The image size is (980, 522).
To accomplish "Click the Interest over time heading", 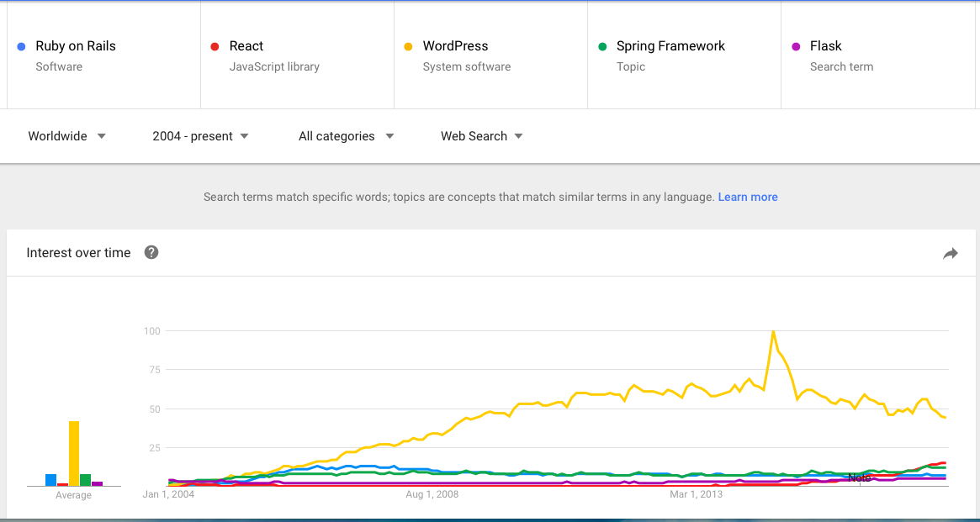I will [79, 253].
